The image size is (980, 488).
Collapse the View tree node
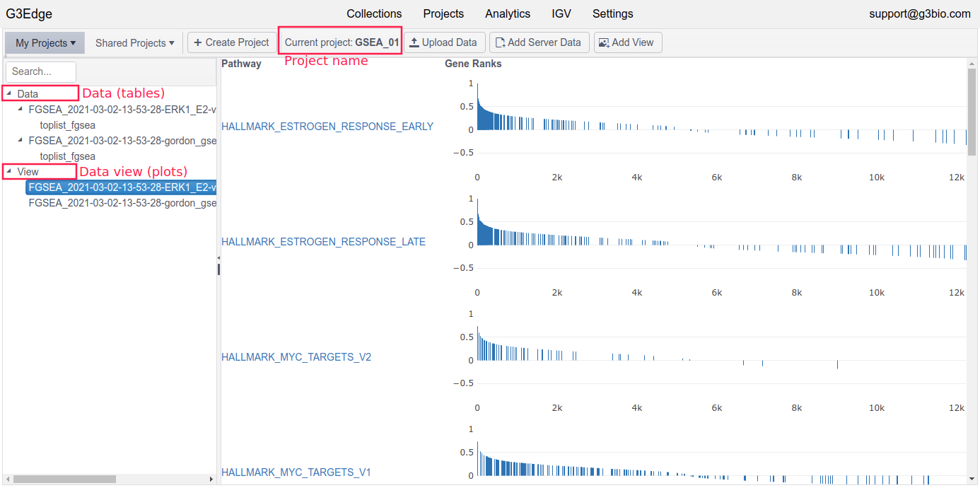click(8, 171)
